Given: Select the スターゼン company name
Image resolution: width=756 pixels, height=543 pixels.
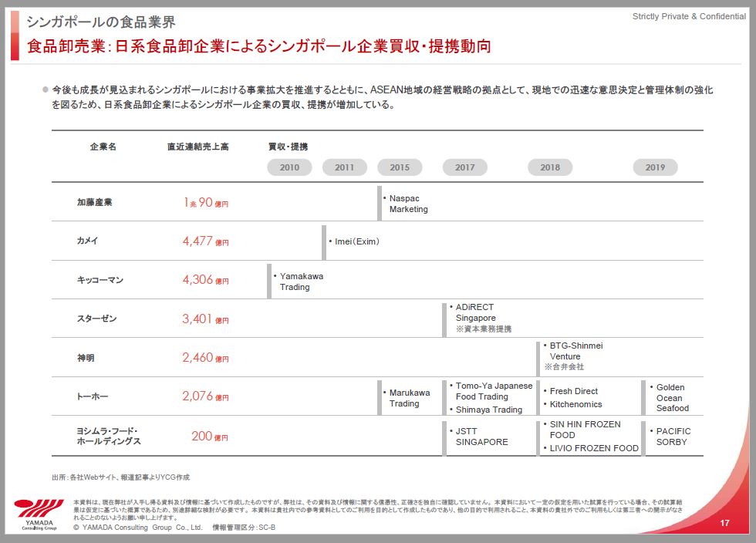Looking at the screenshot, I should point(96,319).
